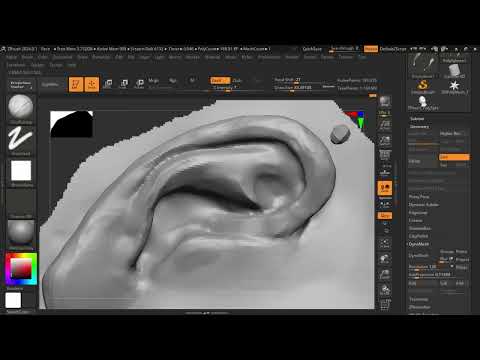Expand the ZRemesher section
Viewport: 480px width, 360px height.
click(420, 307)
